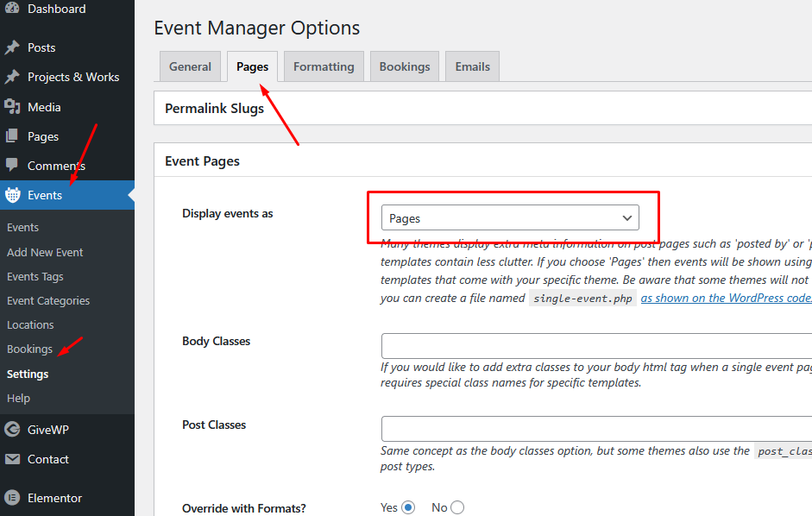Click the Events calendar icon
The width and height of the screenshot is (812, 516).
12,195
